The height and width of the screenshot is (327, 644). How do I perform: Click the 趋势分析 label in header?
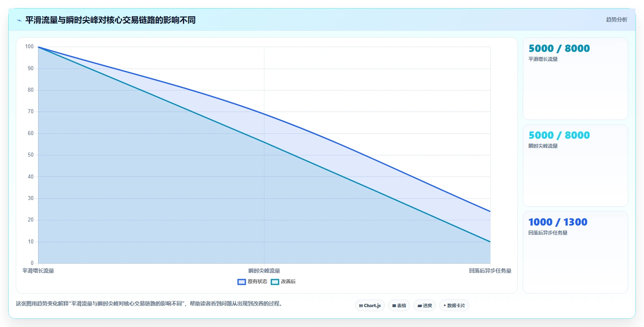(x=616, y=19)
